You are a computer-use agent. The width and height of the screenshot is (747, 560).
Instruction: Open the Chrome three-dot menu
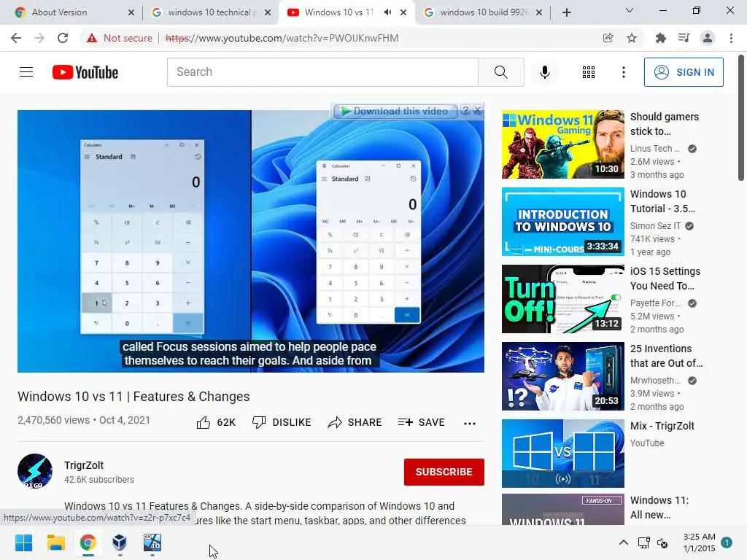(731, 38)
